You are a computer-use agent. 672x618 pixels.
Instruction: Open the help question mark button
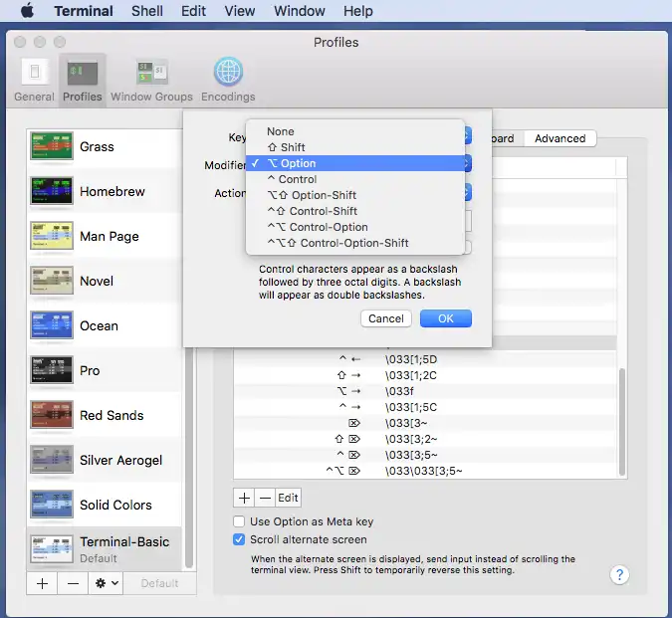tap(619, 574)
